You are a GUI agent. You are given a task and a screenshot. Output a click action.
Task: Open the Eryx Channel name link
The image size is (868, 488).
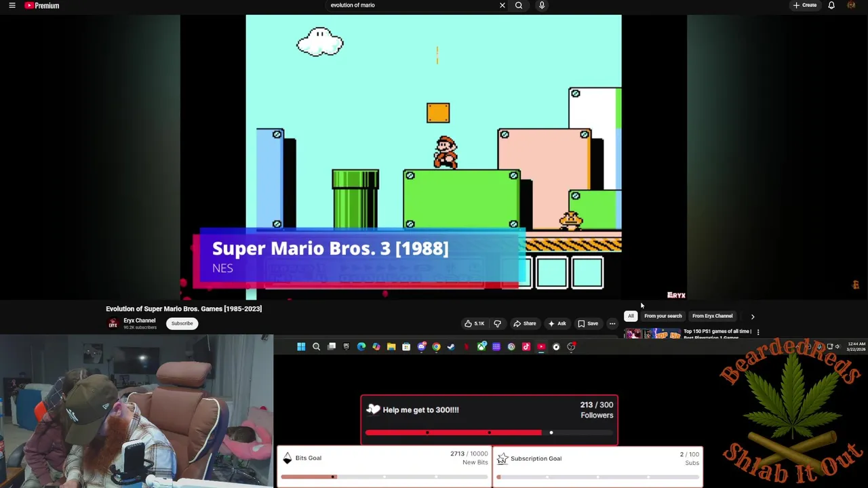[140, 321]
